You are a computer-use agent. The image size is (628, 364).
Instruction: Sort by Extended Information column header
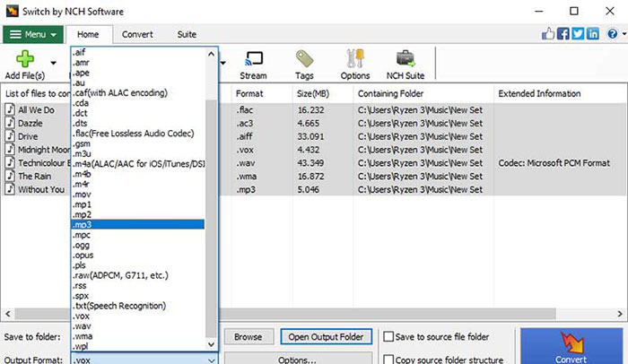point(560,94)
